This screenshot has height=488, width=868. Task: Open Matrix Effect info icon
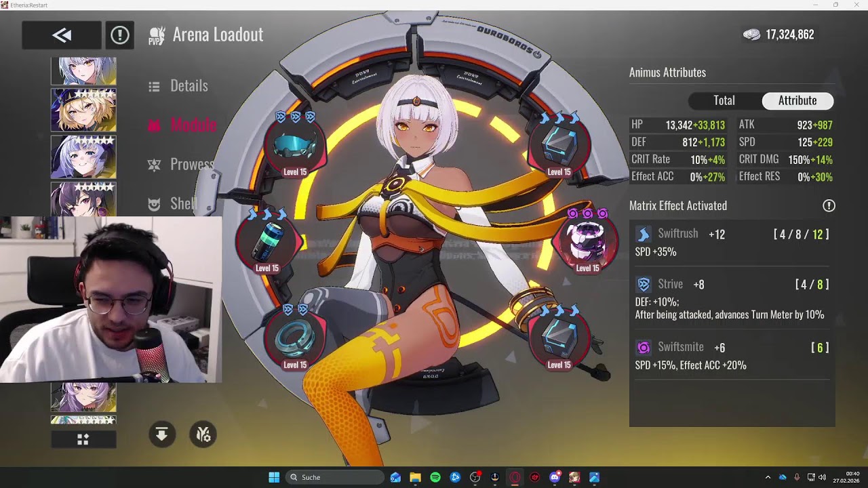tap(829, 205)
